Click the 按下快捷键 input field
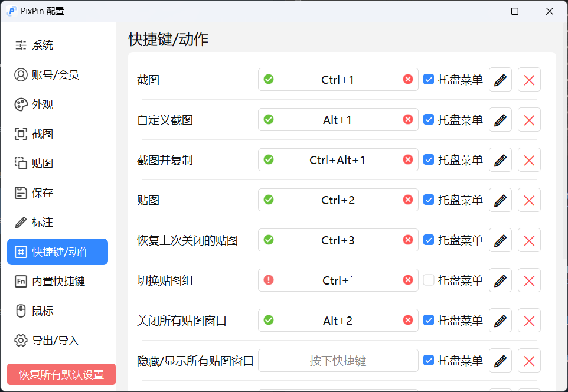 (337, 360)
